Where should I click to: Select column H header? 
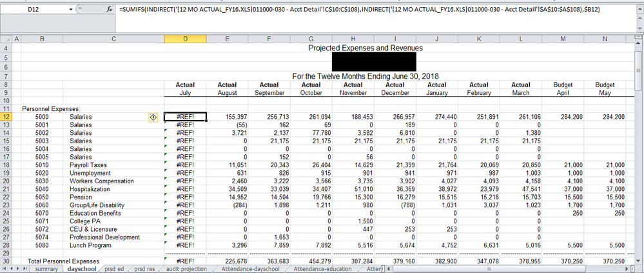point(353,39)
